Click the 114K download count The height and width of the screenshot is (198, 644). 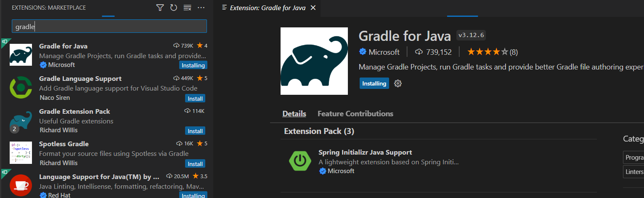click(198, 111)
